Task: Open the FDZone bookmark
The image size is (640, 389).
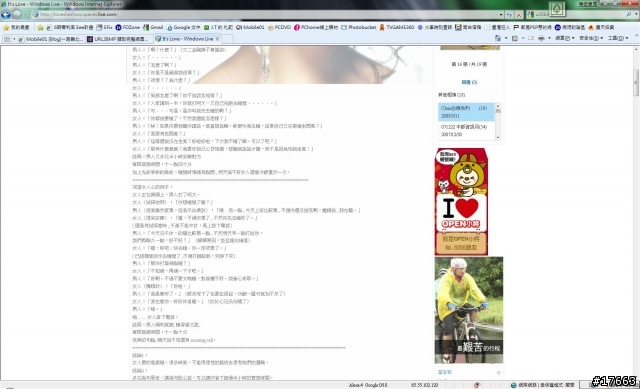Action: tap(127, 27)
